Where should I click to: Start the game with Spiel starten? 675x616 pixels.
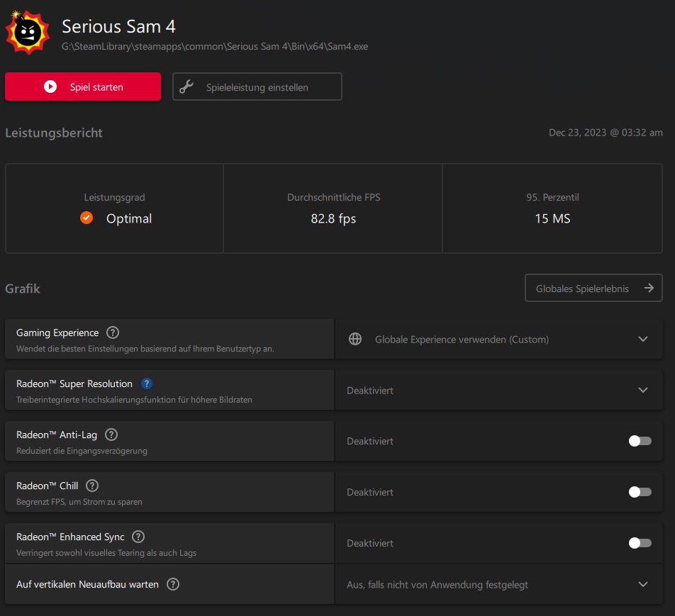pyautogui.click(x=83, y=86)
